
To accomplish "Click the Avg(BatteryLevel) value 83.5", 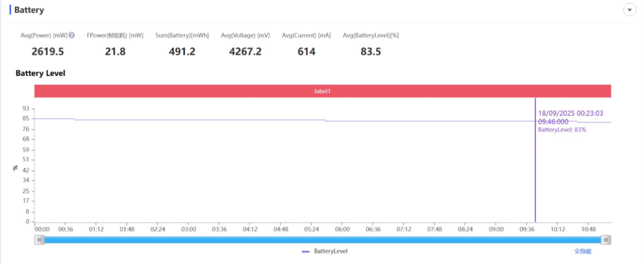I will tap(371, 51).
